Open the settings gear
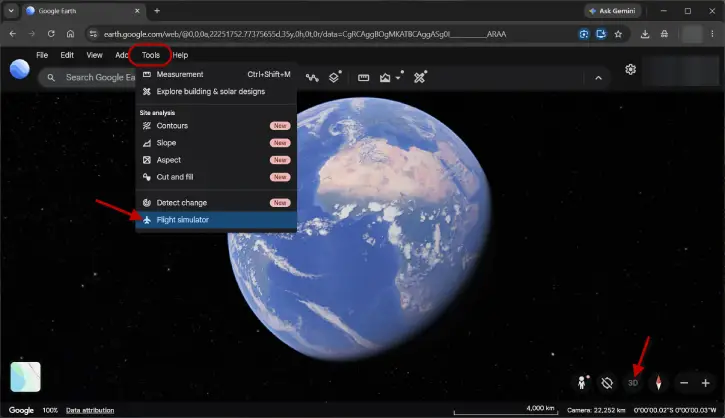 [x=630, y=69]
